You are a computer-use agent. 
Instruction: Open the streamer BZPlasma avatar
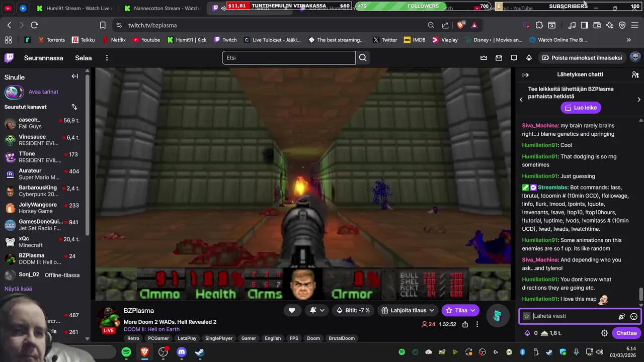109,318
